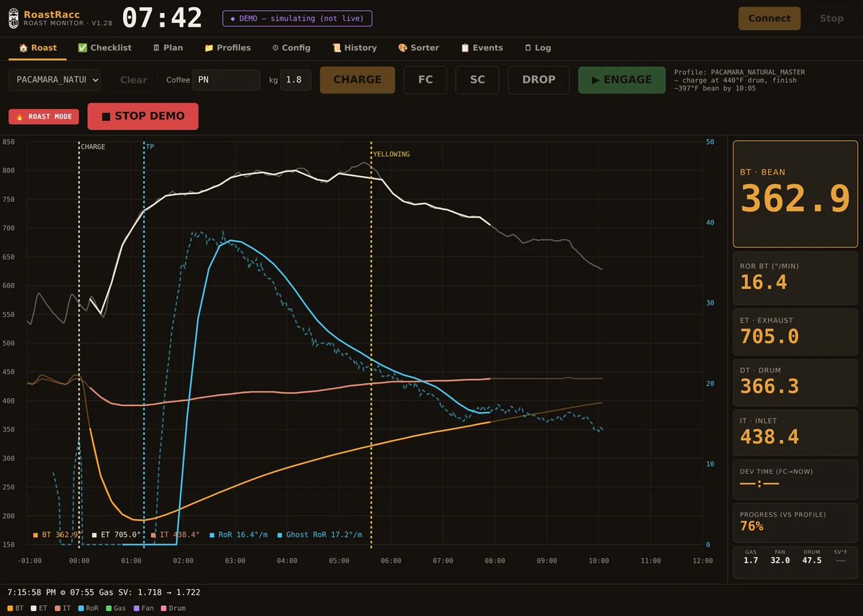Click the 07:42 roast timer
The image size is (863, 616).
pyautogui.click(x=163, y=19)
